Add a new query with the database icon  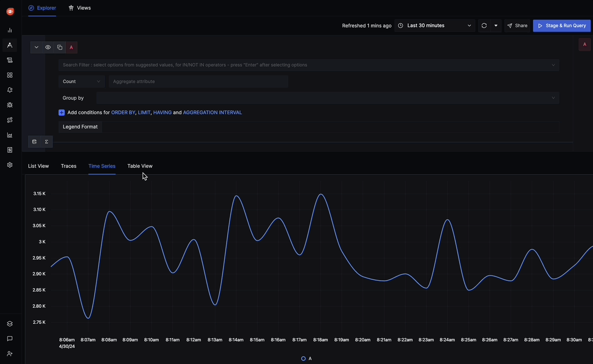34,142
